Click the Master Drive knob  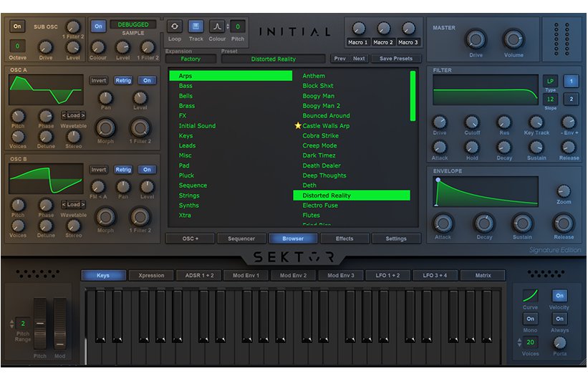point(476,39)
